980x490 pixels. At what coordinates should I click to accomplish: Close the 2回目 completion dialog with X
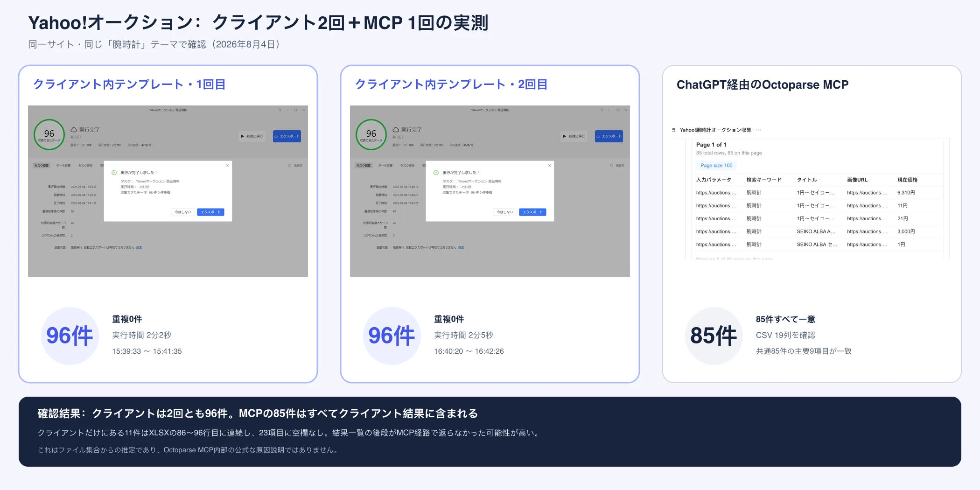[x=549, y=165]
